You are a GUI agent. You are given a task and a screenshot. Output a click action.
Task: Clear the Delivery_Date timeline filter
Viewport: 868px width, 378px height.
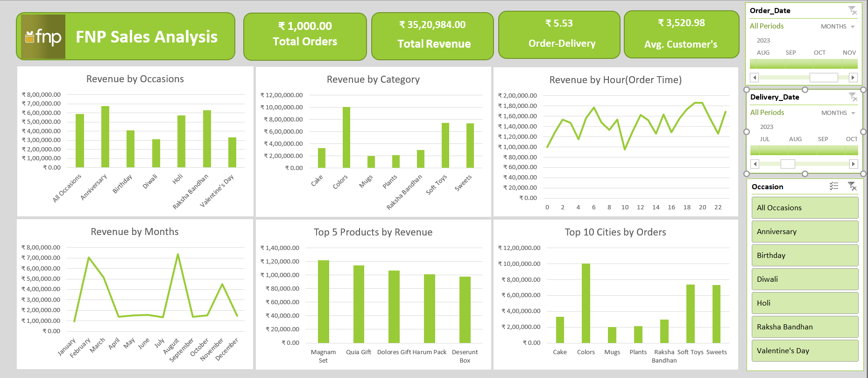click(853, 97)
